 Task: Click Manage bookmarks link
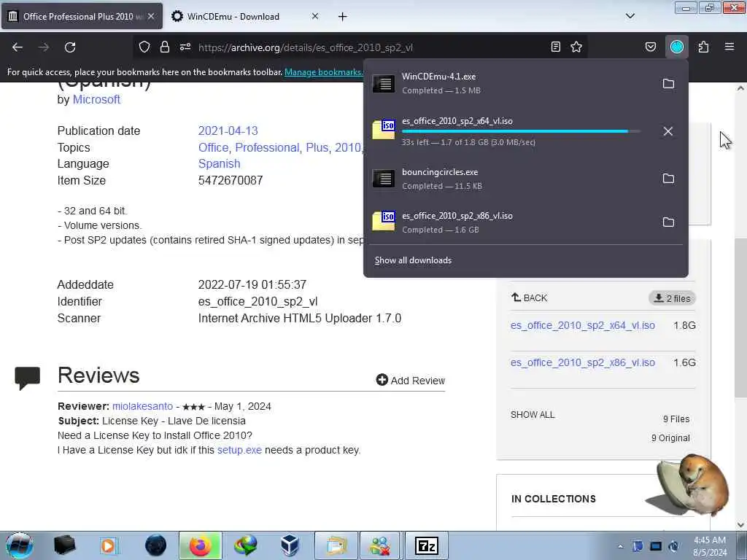pos(323,72)
